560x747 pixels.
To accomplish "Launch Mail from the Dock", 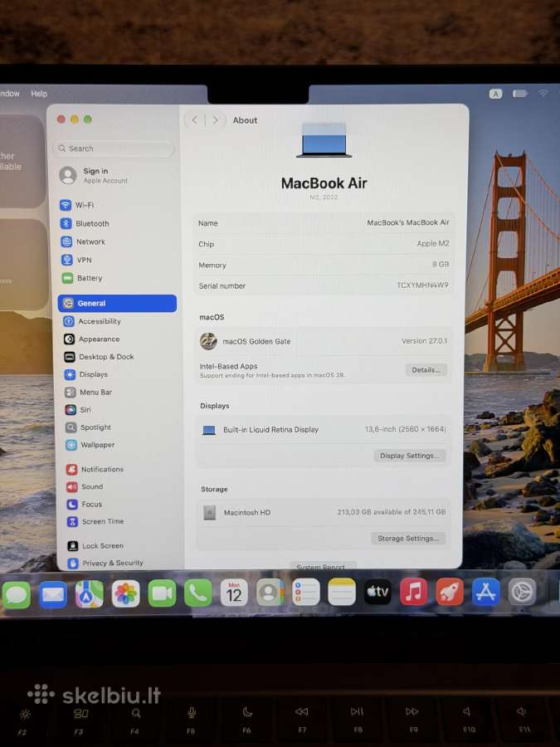I will pos(53,594).
